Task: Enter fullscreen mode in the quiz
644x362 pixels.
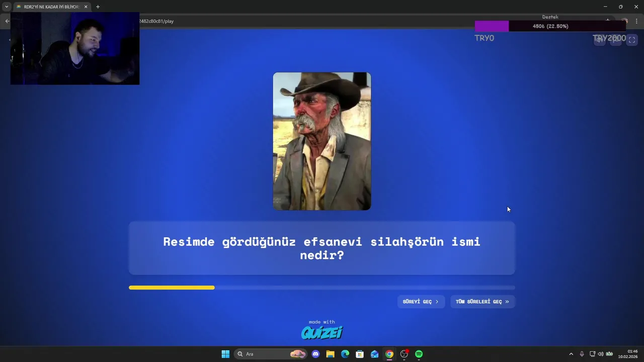Action: [632, 40]
